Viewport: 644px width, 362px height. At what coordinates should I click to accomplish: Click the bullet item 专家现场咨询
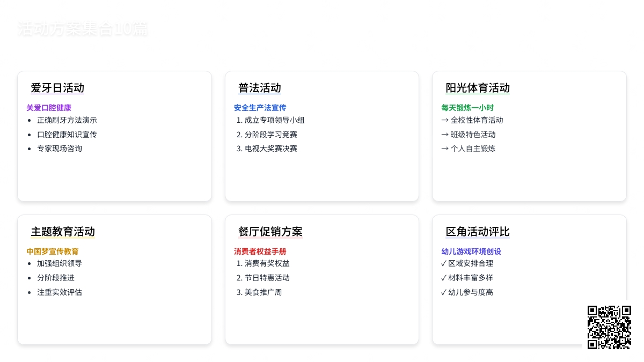click(60, 149)
